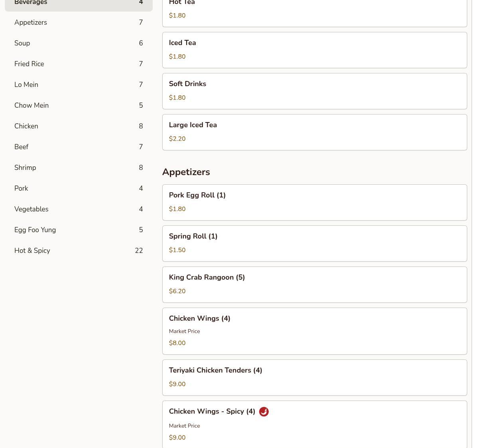Open the Egg Foo Yung category

pos(79,230)
